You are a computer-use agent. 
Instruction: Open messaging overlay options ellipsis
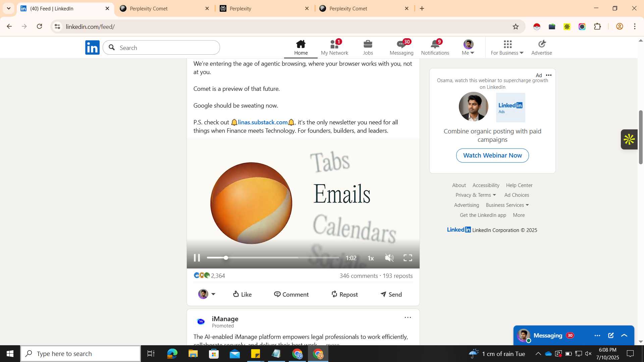click(x=597, y=336)
